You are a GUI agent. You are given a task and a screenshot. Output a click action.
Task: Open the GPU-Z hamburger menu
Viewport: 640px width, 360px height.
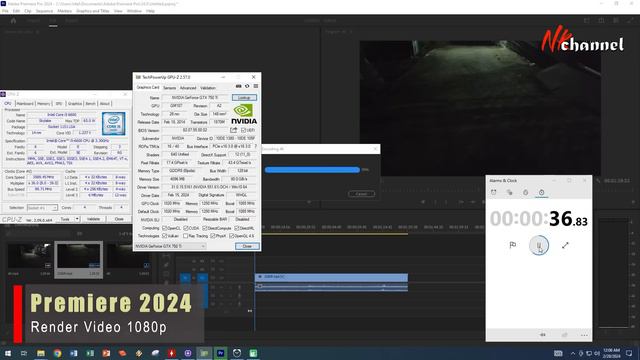256,86
